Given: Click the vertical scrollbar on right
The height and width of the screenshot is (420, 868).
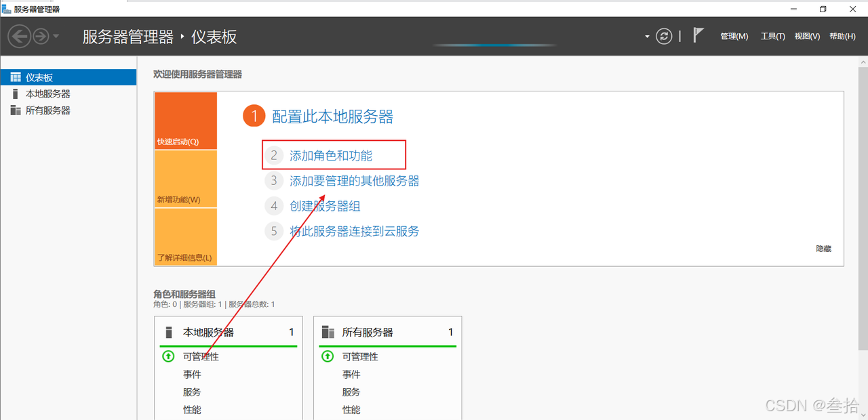Looking at the screenshot, I should pos(862,208).
